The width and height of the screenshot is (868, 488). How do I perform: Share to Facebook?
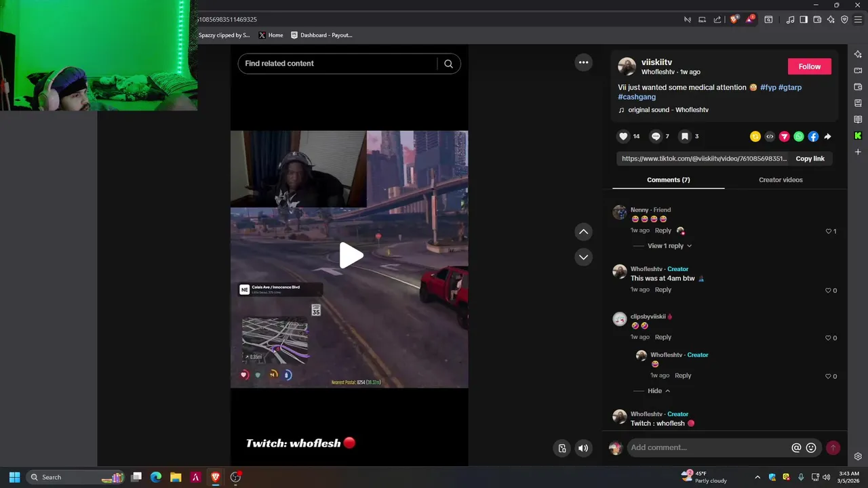[x=813, y=136]
